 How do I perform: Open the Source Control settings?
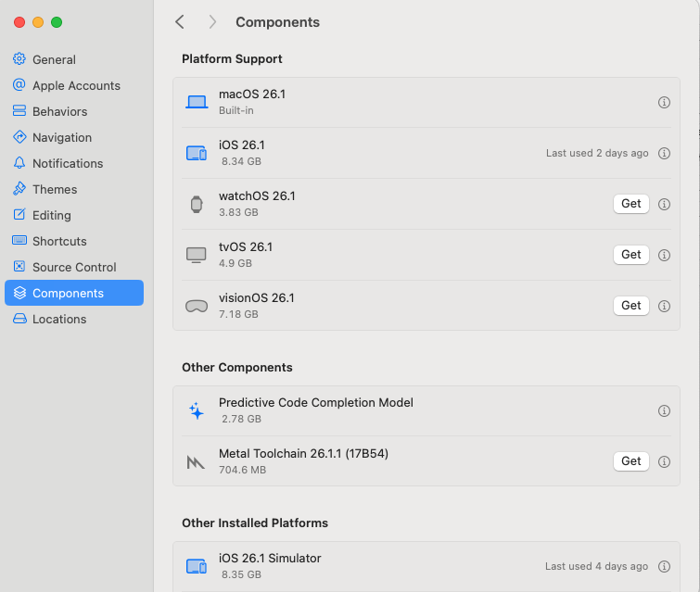point(73,267)
